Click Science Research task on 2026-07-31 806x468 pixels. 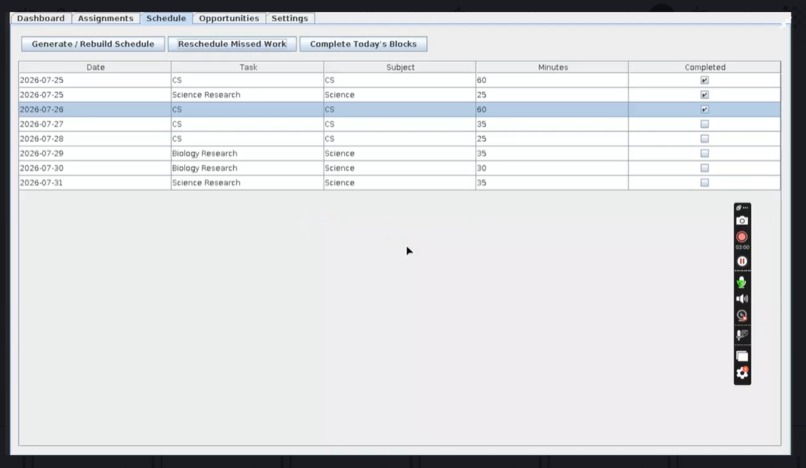(x=248, y=183)
